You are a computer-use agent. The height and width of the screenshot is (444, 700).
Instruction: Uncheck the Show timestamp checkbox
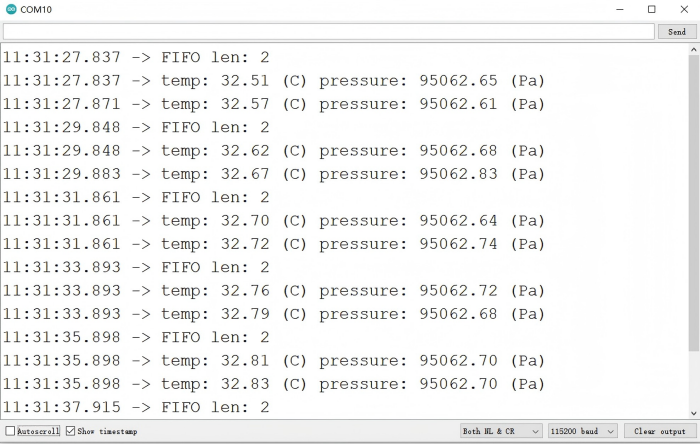[71, 431]
